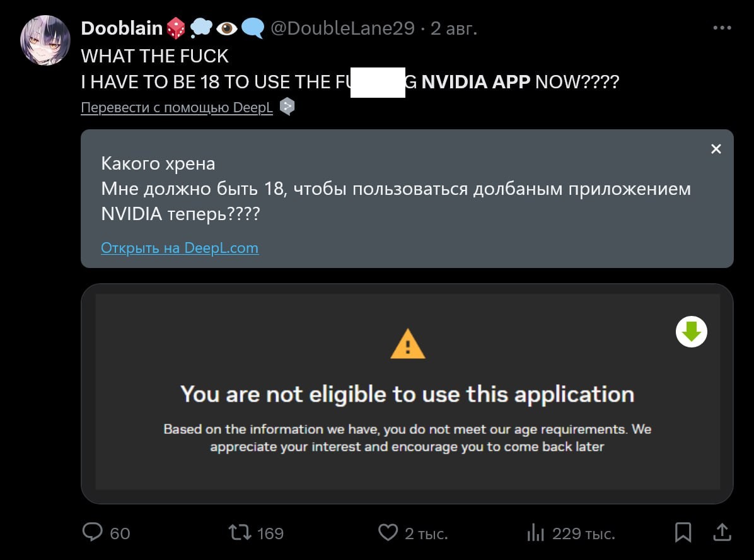Click the reply speech bubble icon
The image size is (754, 560).
click(x=93, y=533)
